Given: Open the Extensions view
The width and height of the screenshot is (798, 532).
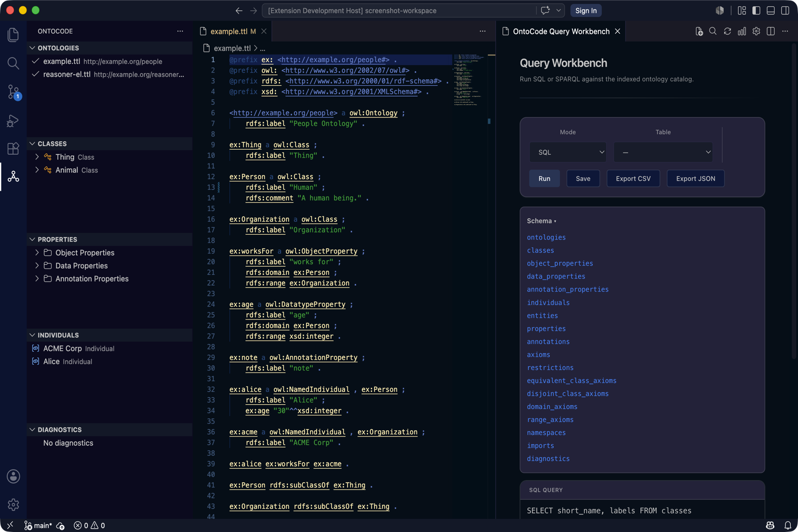Looking at the screenshot, I should (14, 149).
